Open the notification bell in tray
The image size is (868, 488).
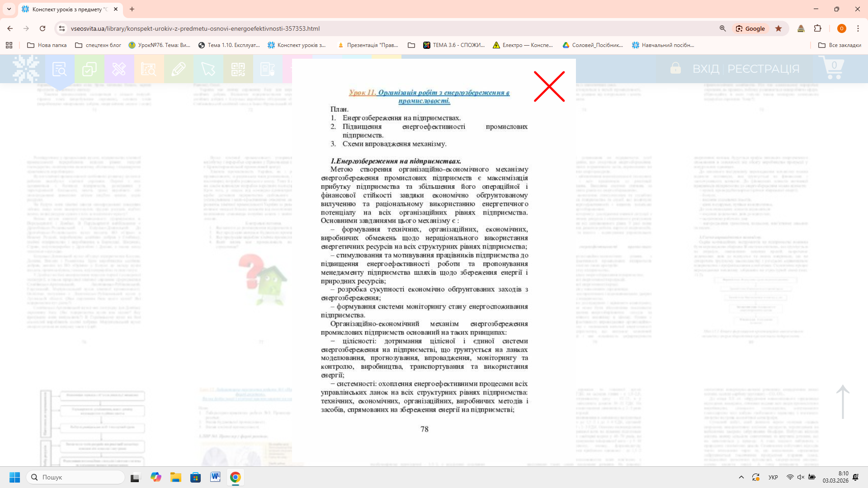click(x=856, y=477)
